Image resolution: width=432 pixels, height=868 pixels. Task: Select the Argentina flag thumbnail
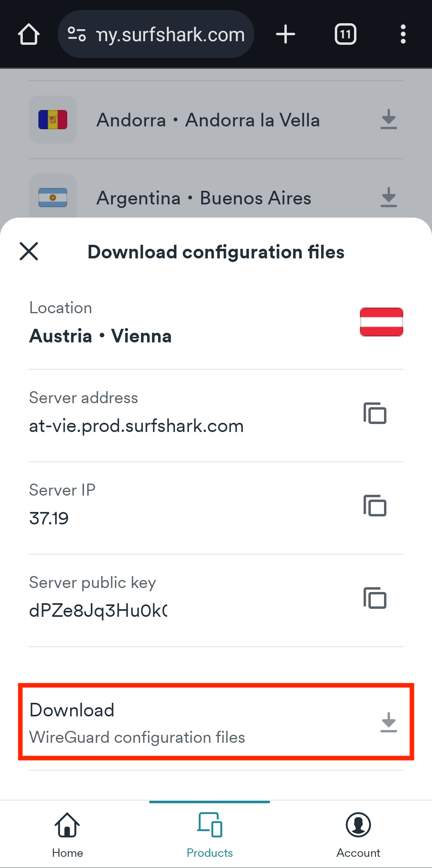pyautogui.click(x=53, y=198)
